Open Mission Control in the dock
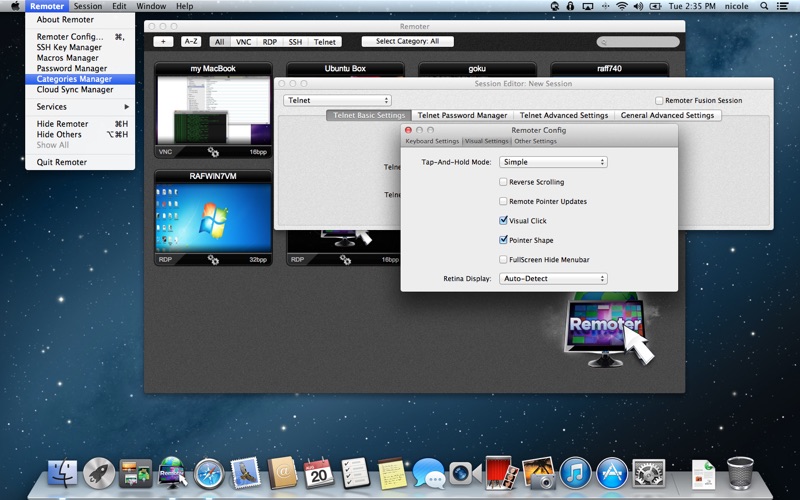Image resolution: width=800 pixels, height=500 pixels. click(x=135, y=473)
